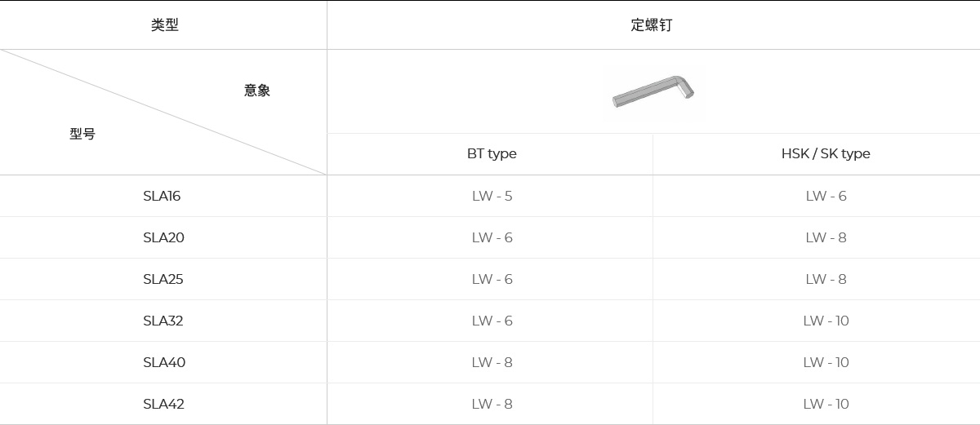Select the BT value LW - 8 for SLA40
This screenshot has height=425, width=980.
[492, 362]
